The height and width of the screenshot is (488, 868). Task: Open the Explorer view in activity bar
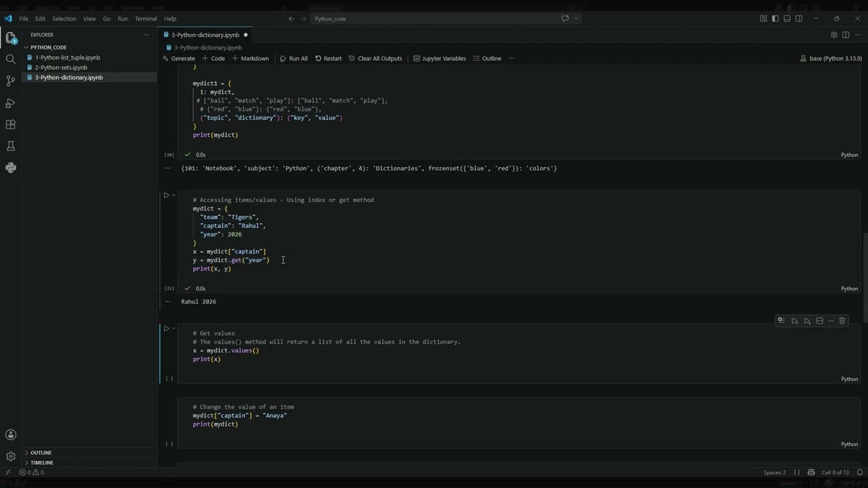(10, 38)
